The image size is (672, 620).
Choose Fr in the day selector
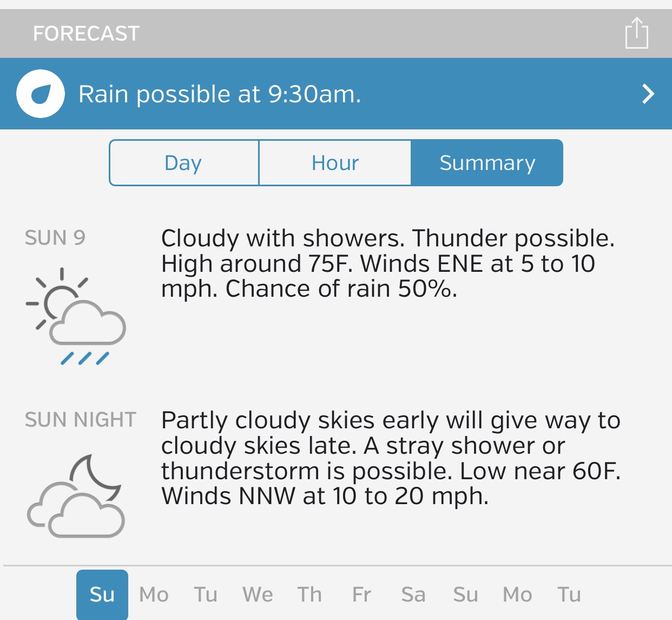[361, 595]
